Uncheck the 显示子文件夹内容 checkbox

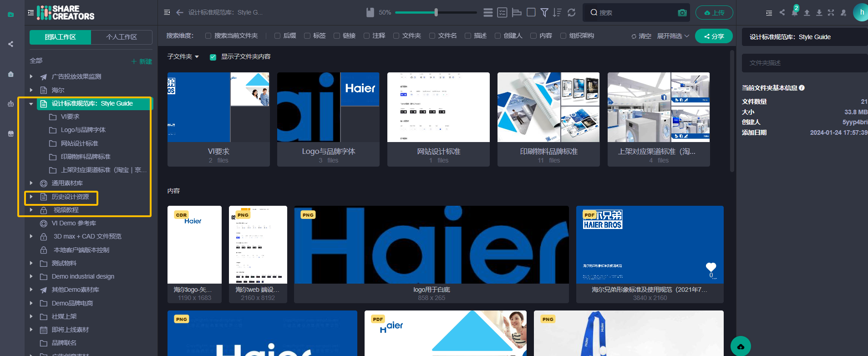tap(213, 57)
